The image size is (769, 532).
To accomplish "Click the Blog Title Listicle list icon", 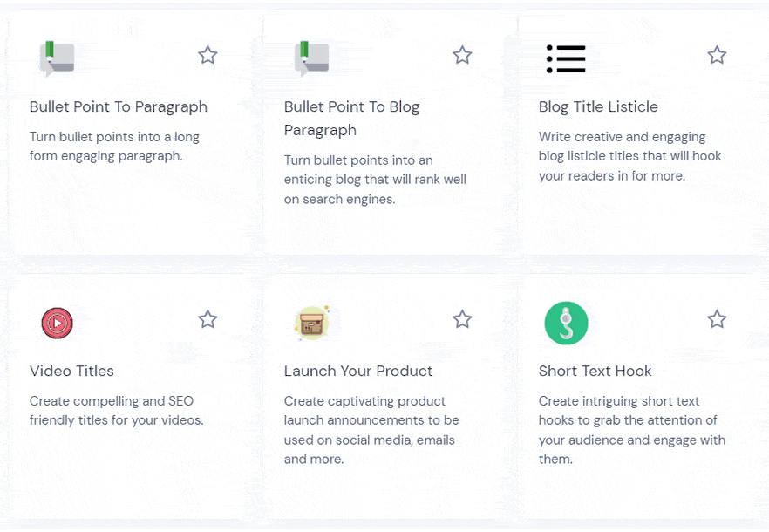I will [566, 58].
